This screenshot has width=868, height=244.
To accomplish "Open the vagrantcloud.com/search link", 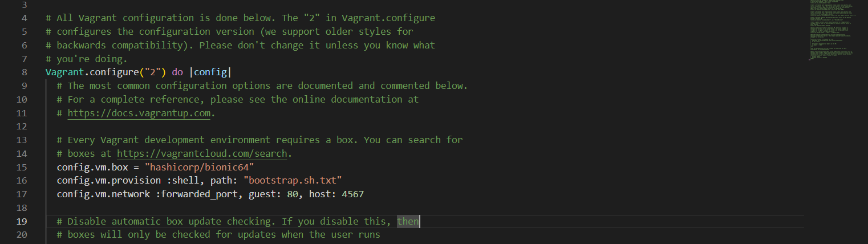I will [204, 154].
